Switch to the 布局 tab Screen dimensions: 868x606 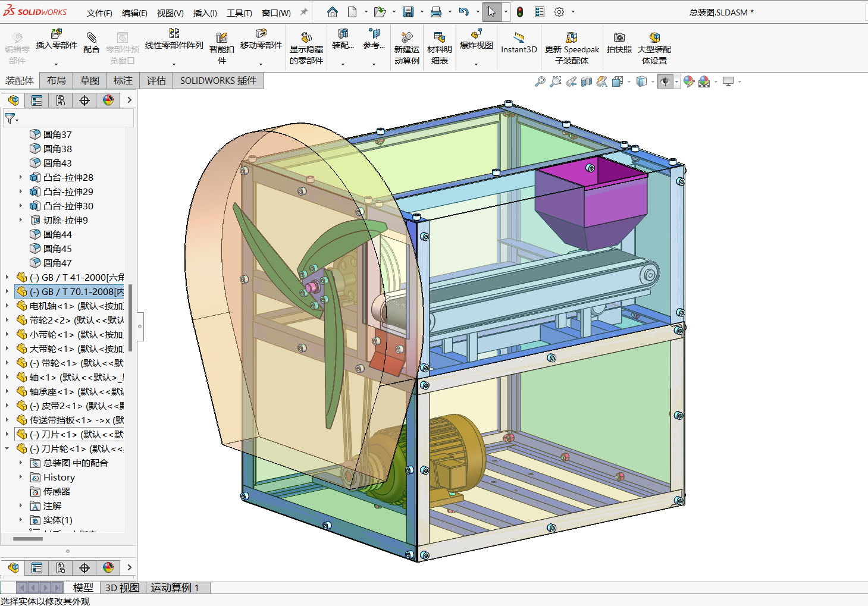tap(57, 80)
